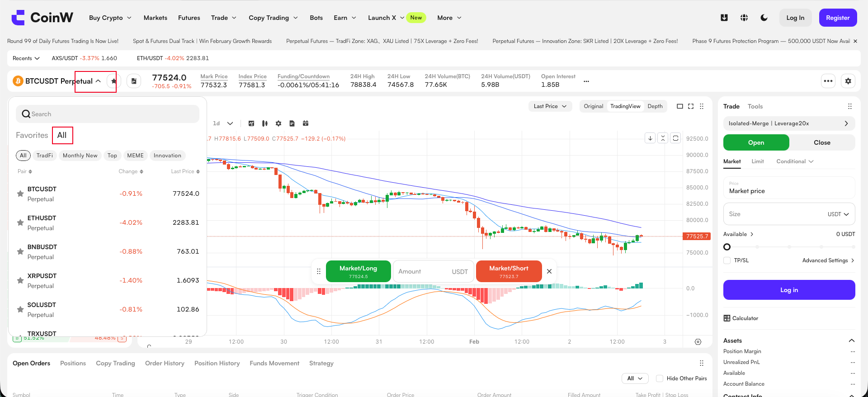Viewport: 868px width, 397px height.
Task: Expand the Copy Trading navbar dropdown
Action: [274, 18]
